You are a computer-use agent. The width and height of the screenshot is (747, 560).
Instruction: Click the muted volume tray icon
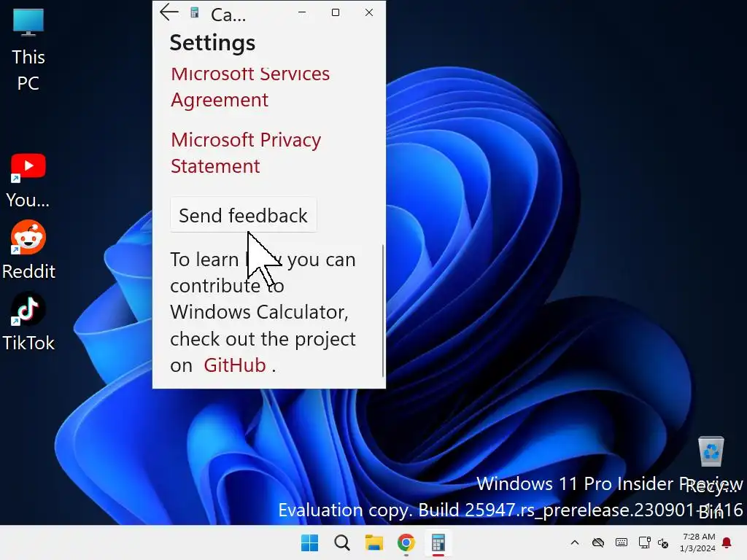[x=662, y=542]
